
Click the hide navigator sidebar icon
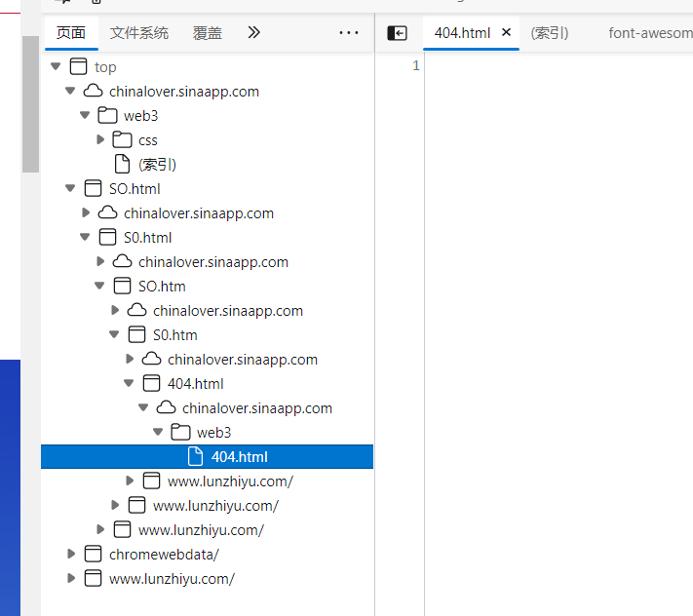[x=397, y=33]
